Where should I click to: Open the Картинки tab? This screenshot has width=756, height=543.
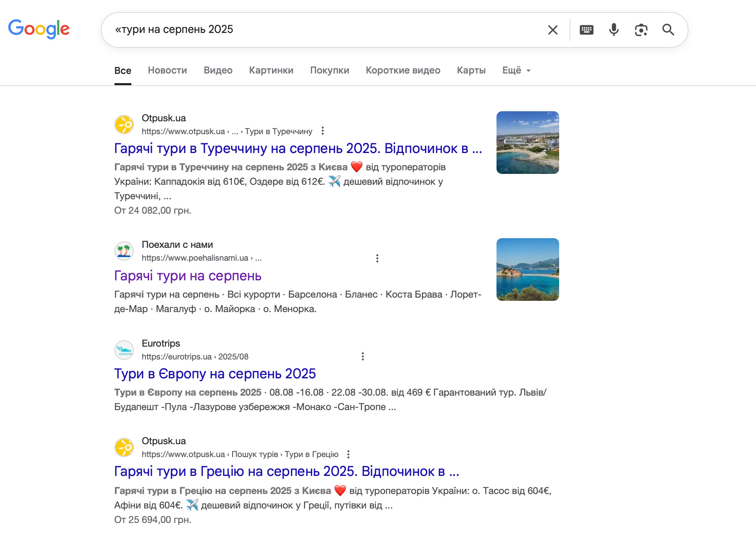coord(271,70)
